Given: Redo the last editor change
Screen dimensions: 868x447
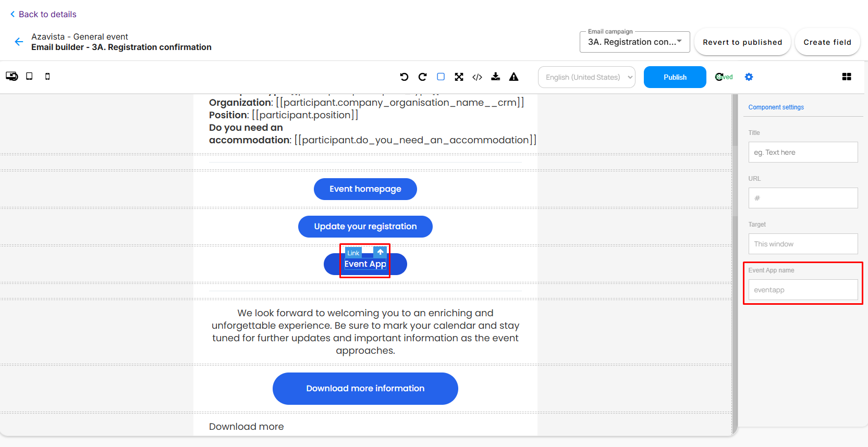Looking at the screenshot, I should [422, 77].
